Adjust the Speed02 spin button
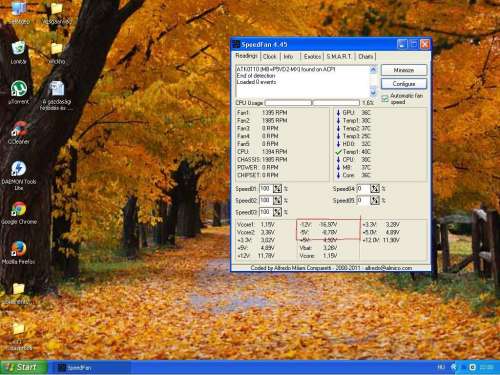The image size is (500, 375). point(277,200)
